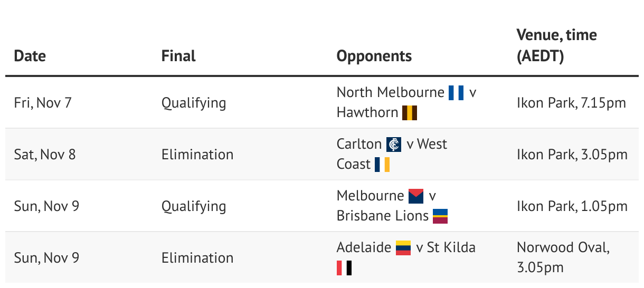
Task: Click the Brisbane Lions team flag icon
Action: [x=440, y=216]
